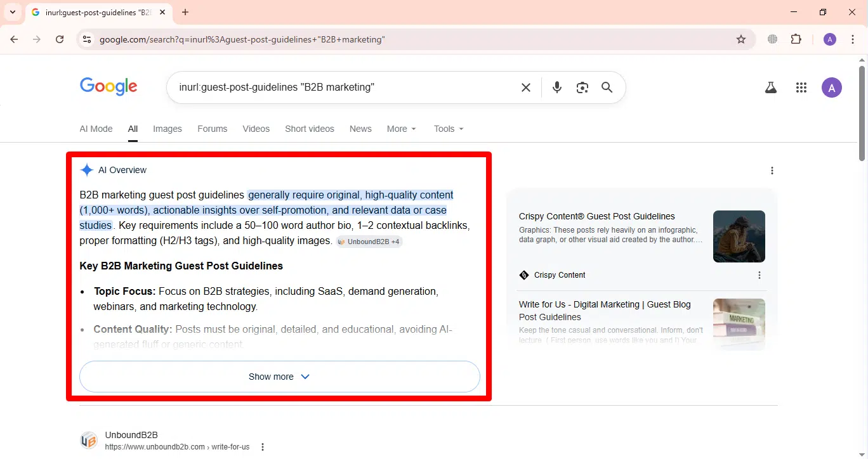Reload the page with refresh icon
Viewport: 868px width, 459px height.
click(60, 39)
